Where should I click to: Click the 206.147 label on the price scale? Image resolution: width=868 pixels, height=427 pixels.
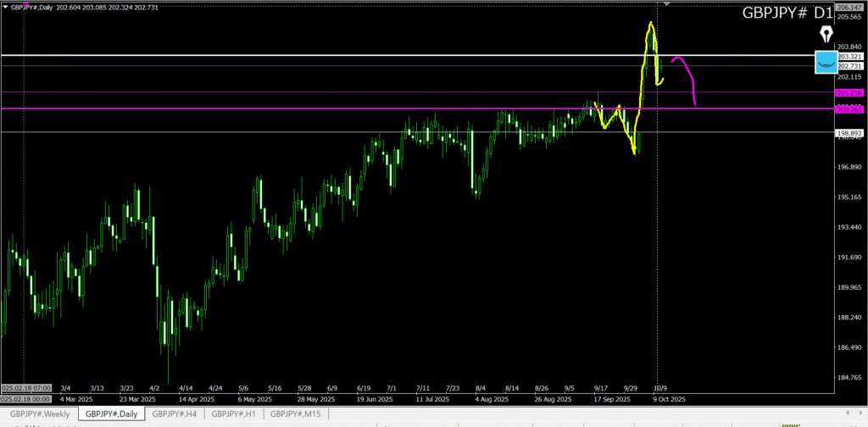(x=849, y=7)
